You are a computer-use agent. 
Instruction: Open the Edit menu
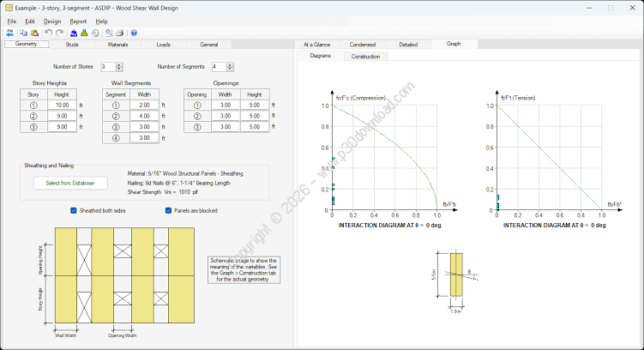point(30,21)
